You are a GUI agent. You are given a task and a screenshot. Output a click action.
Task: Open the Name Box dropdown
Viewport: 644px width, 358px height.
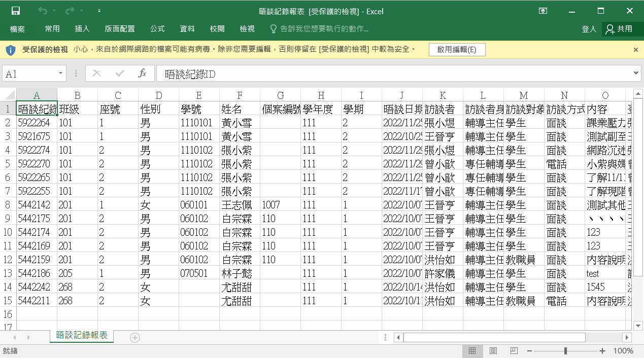61,74
